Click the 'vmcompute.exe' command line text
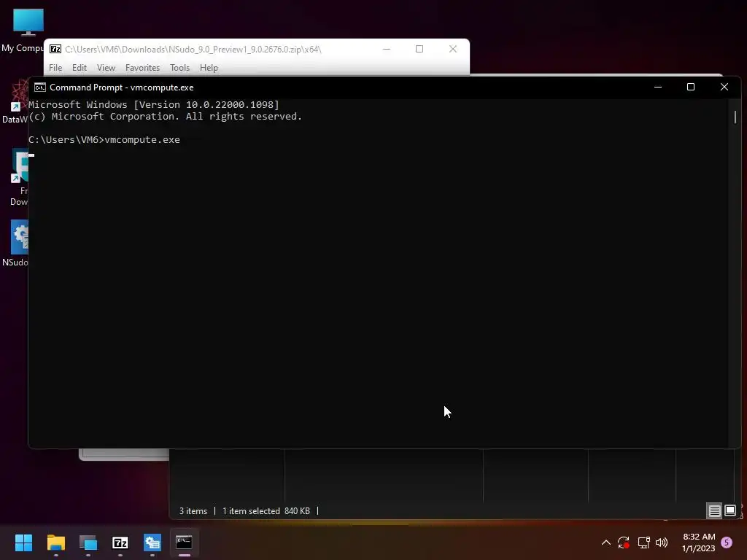The height and width of the screenshot is (560, 747). 142,139
